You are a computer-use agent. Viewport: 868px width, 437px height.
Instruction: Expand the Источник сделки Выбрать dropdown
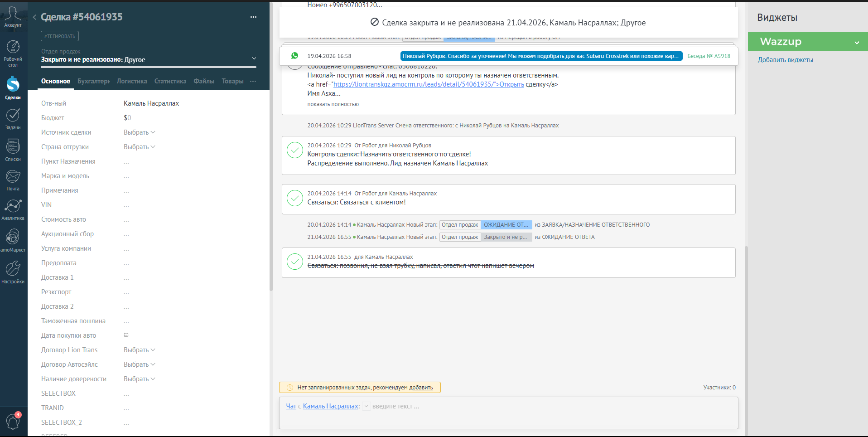140,132
